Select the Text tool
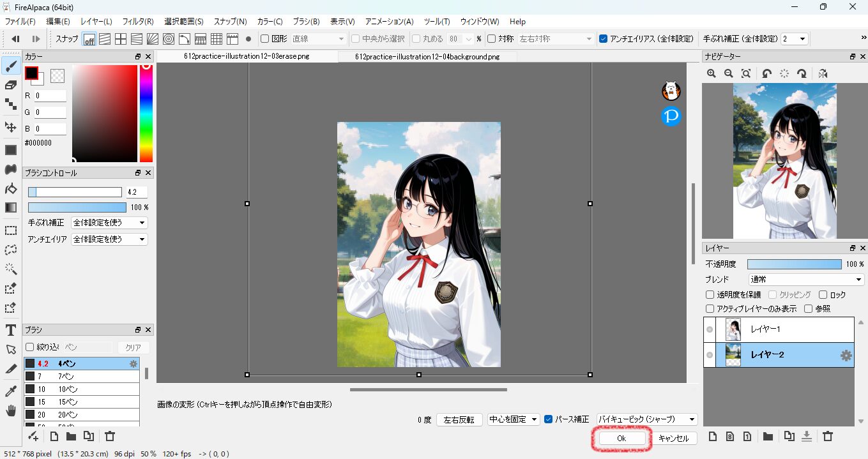Viewport: 868px width, 459px height. [x=10, y=330]
